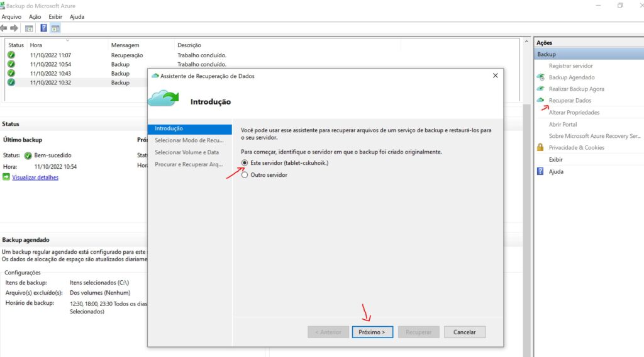Screen dimensions: 644x357
Task: Click the green status icon for 10:32 job
Action: pos(11,82)
